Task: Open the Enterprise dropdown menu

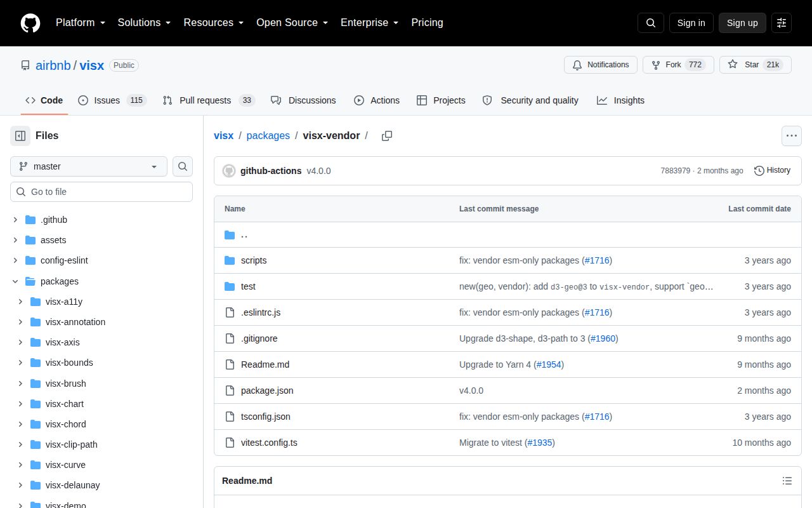Action: [x=370, y=23]
